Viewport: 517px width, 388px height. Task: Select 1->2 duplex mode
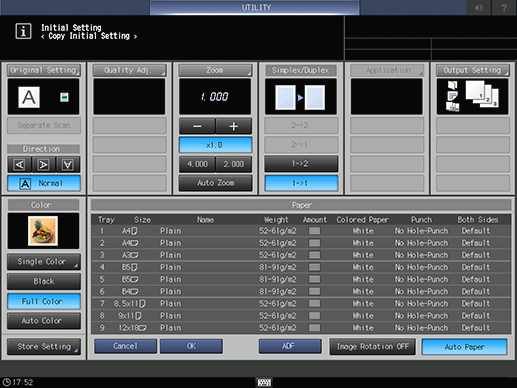[301, 164]
